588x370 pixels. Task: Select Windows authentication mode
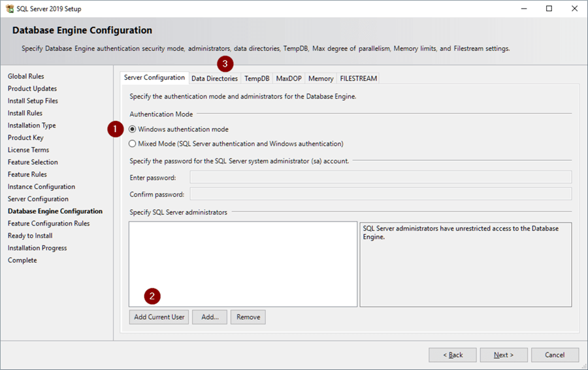[178, 129]
